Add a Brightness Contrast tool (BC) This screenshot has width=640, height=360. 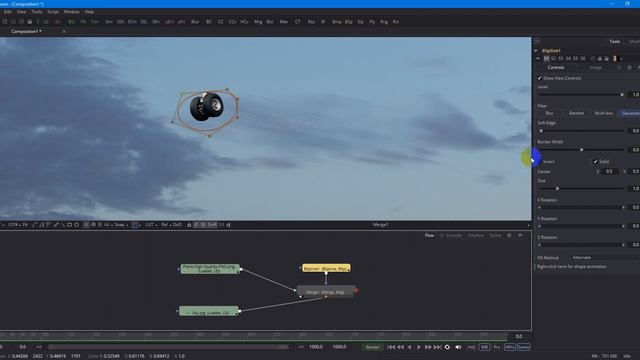click(209, 22)
